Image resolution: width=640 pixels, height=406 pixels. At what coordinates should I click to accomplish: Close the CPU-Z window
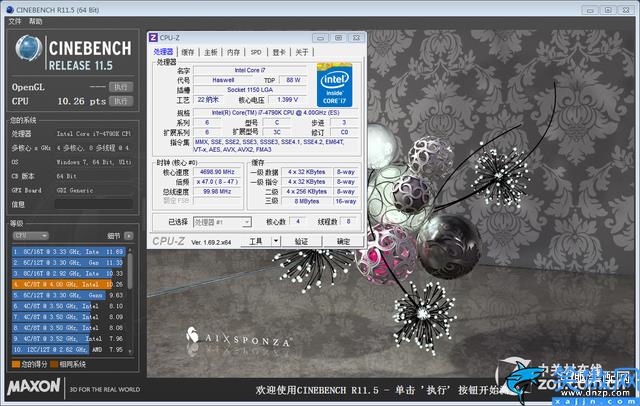point(356,38)
